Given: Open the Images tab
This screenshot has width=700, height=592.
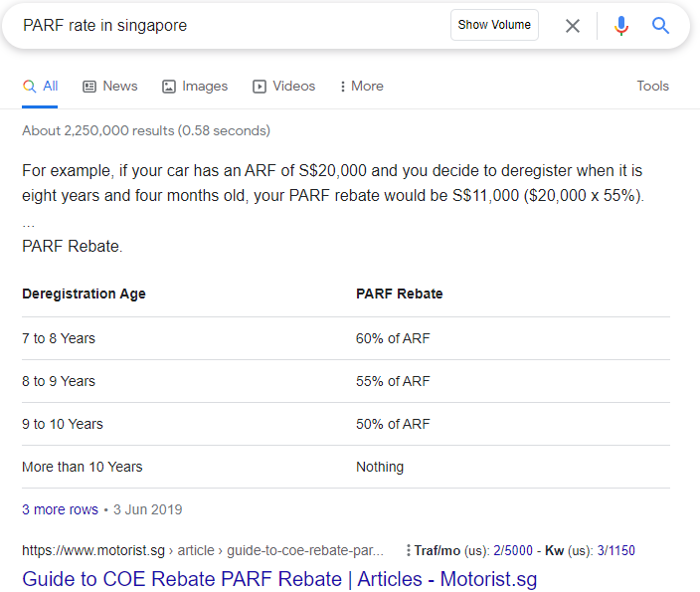Looking at the screenshot, I should click(x=195, y=87).
